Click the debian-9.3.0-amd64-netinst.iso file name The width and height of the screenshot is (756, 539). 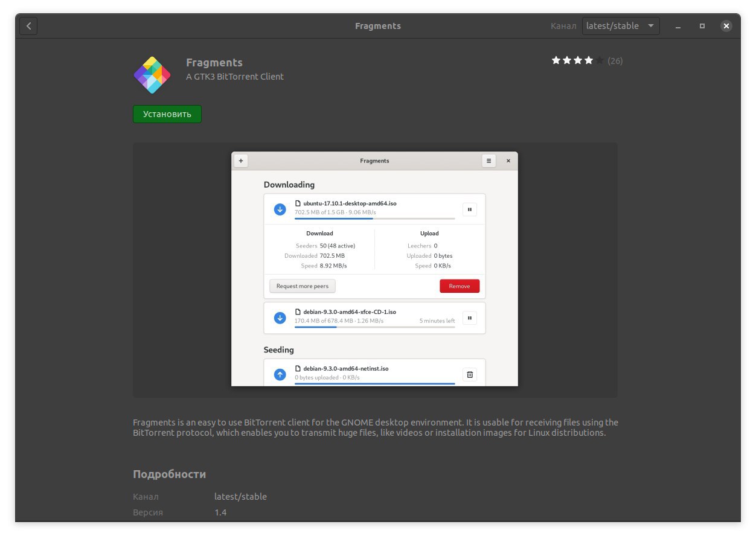tap(346, 368)
